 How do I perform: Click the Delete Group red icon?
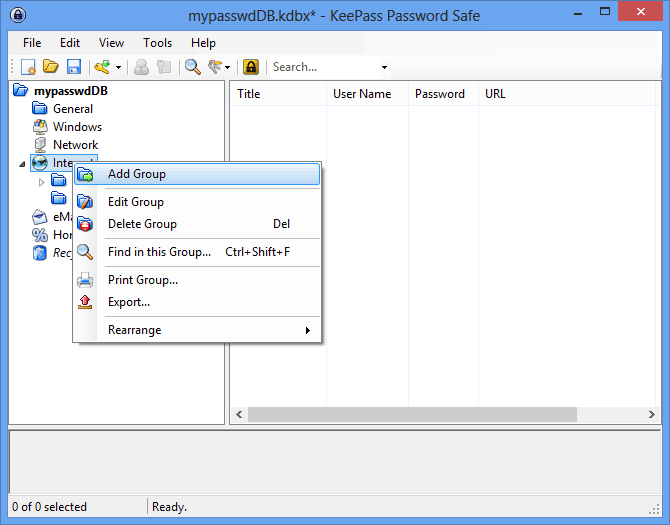(x=85, y=224)
